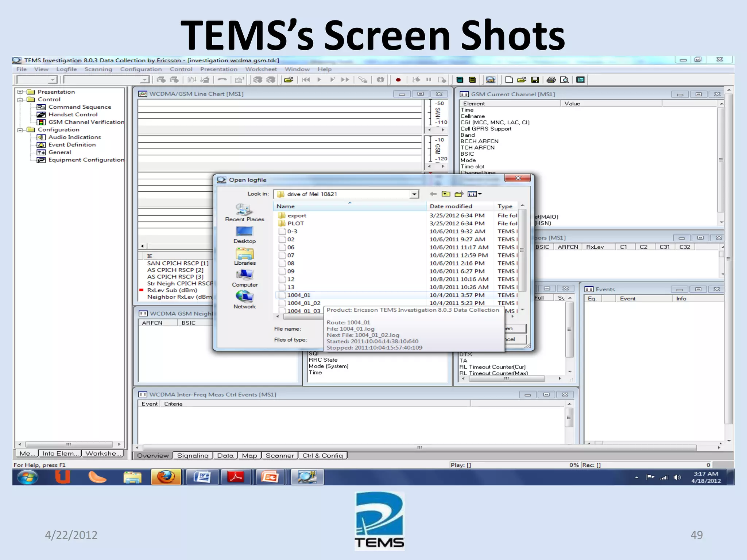Viewport: 747px width, 560px height.
Task: Click the Command Sequence tree icon
Action: tap(41, 107)
